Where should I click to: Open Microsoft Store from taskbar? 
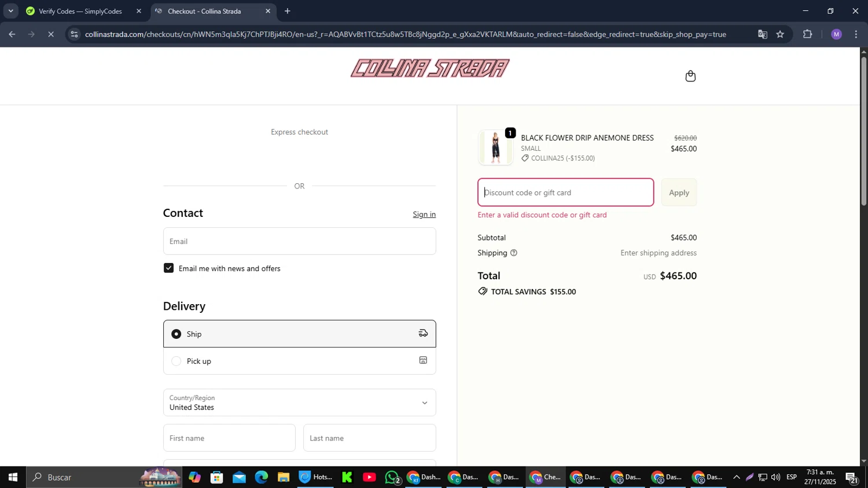217,477
